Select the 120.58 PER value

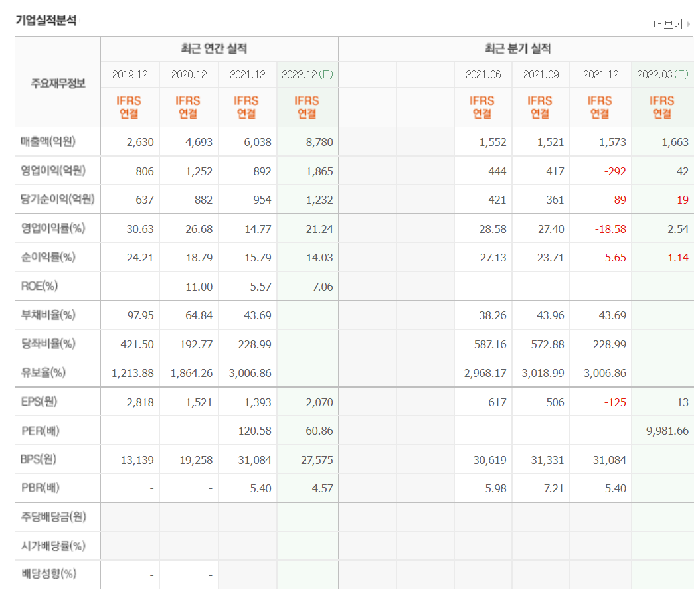255,431
